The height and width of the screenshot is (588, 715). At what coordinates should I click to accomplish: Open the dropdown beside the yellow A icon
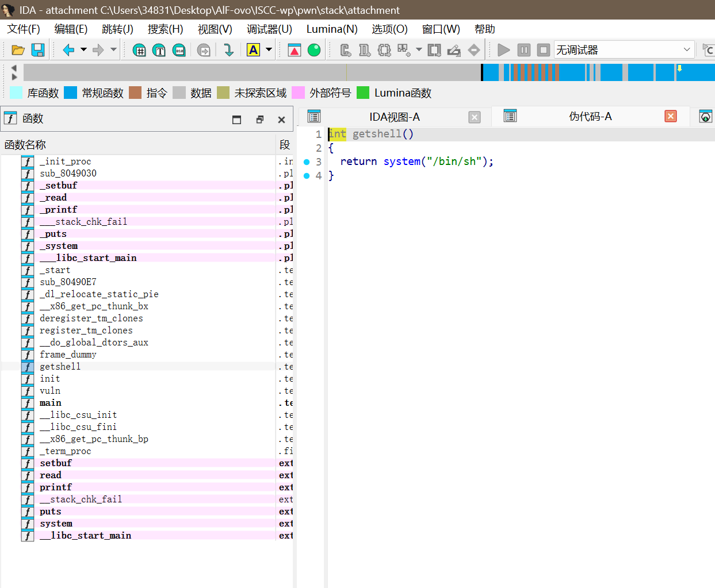coord(269,50)
